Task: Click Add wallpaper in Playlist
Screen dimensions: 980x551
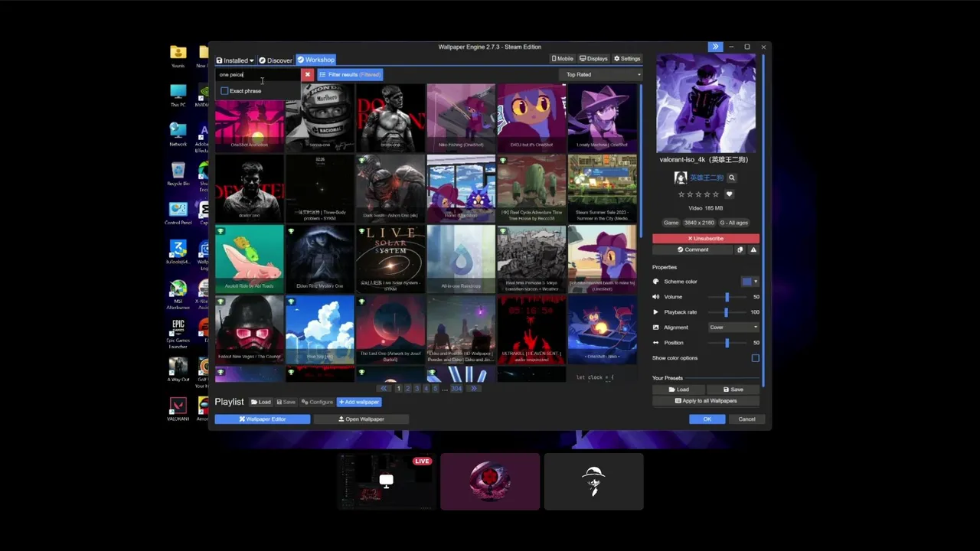Action: point(359,402)
